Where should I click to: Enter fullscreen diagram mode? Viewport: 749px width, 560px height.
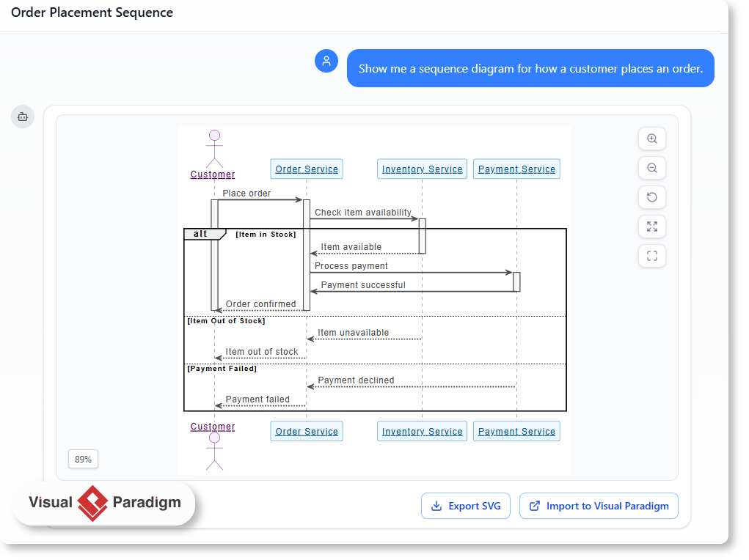pyautogui.click(x=651, y=256)
